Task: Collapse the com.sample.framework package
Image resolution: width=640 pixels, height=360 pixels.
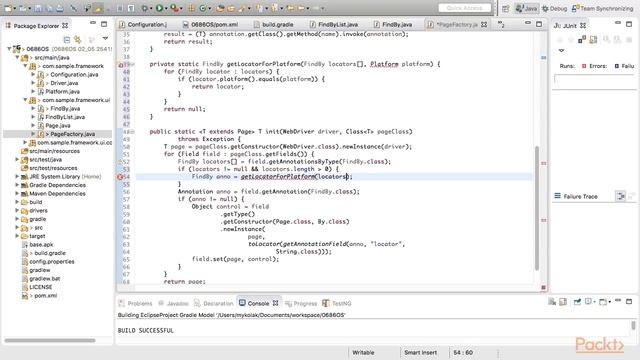Action: click(x=25, y=66)
